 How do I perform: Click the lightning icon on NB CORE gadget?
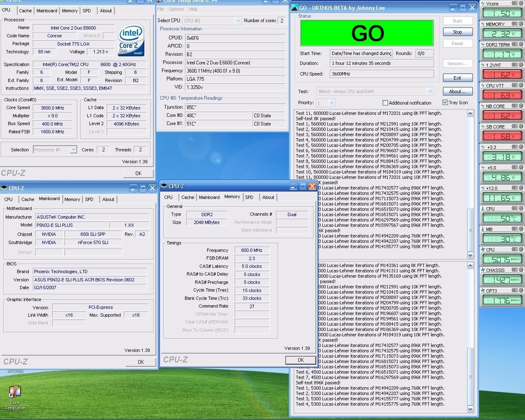tap(483, 106)
